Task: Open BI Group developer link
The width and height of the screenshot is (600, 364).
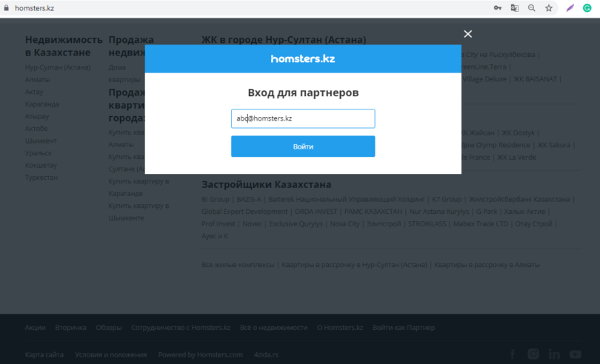Action: coord(215,199)
